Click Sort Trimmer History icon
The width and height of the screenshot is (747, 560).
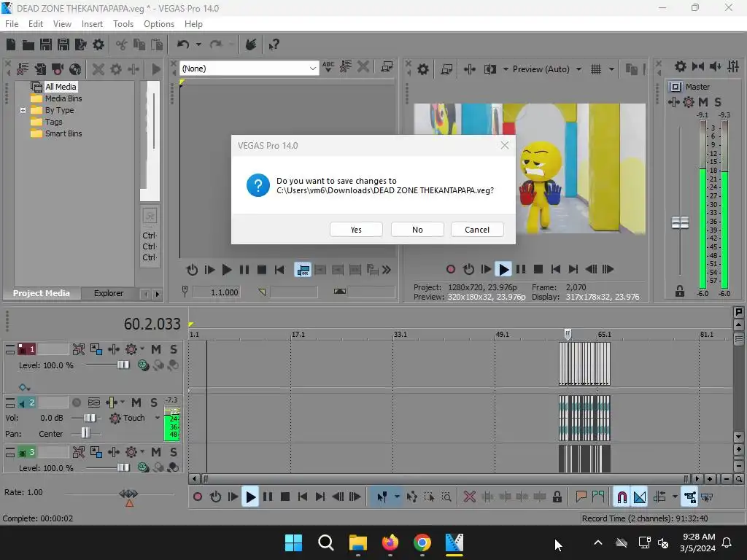[346, 67]
